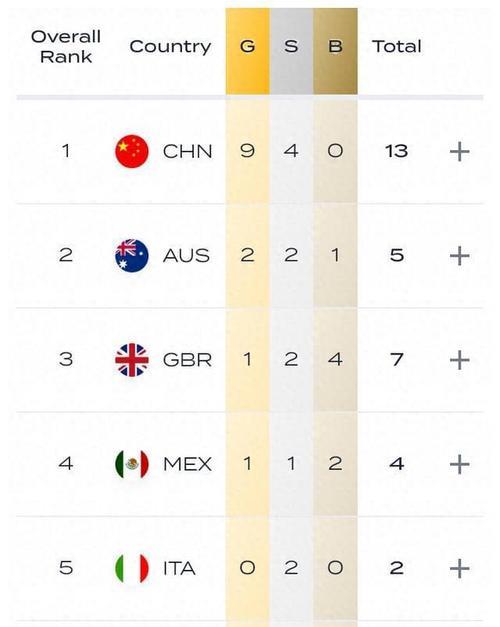
Task: Expand the ITA row plus icon
Action: click(460, 568)
